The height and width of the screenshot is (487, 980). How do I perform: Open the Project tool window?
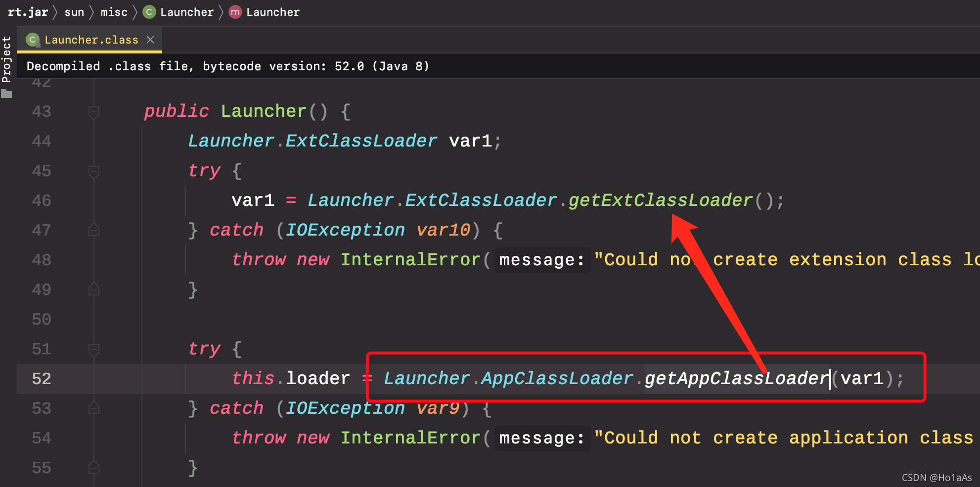tap(6, 59)
